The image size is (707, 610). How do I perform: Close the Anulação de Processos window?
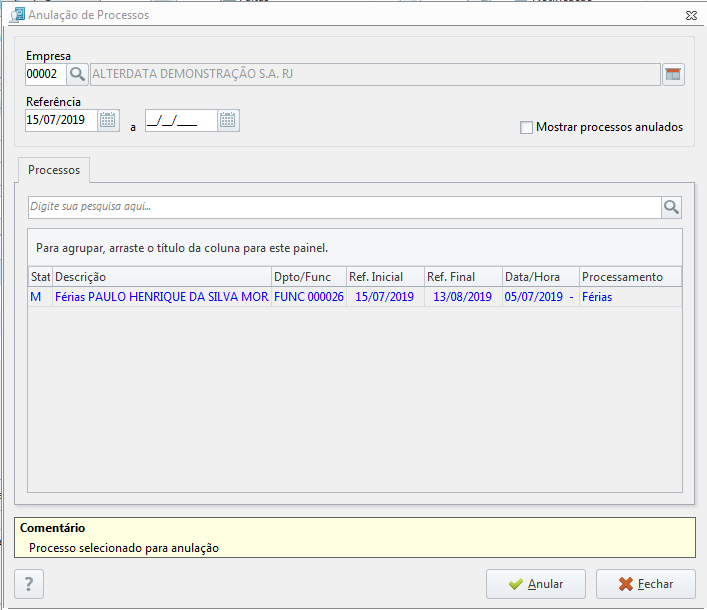tap(691, 15)
